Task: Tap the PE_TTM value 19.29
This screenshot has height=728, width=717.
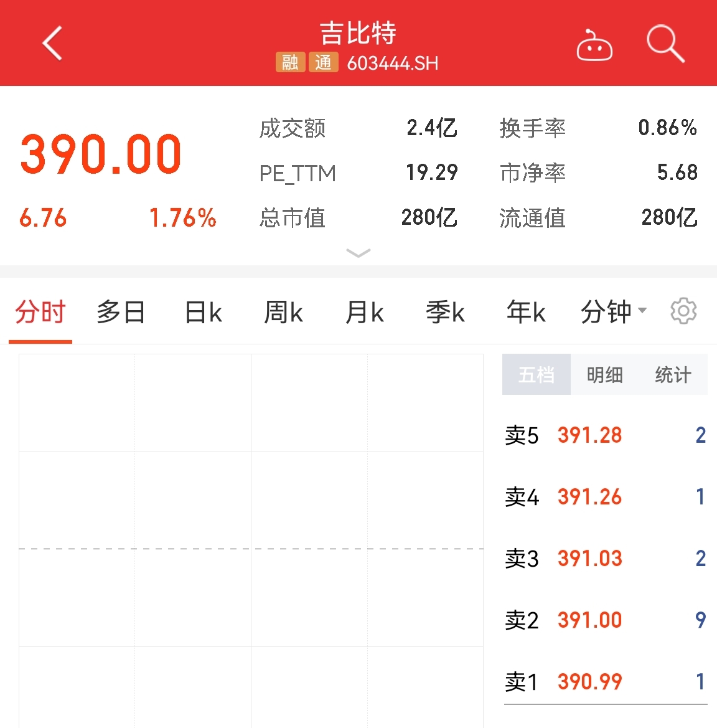Action: point(431,173)
